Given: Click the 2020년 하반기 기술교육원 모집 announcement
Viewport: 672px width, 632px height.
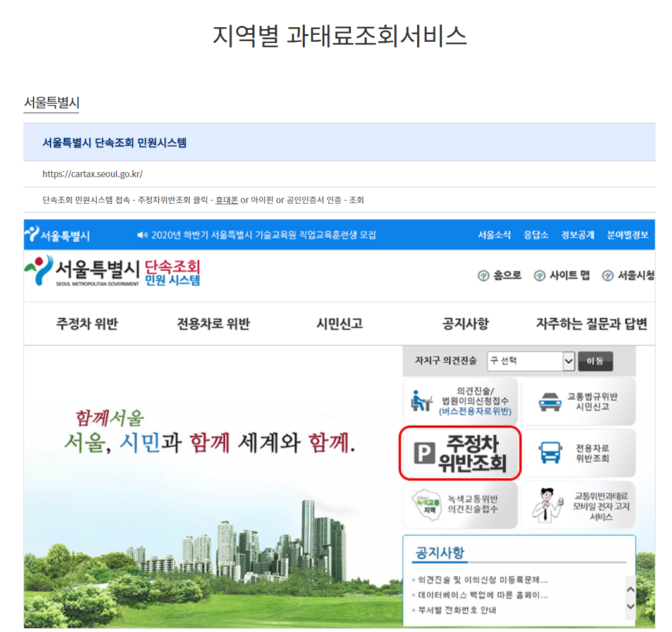Looking at the screenshot, I should click(x=264, y=235).
